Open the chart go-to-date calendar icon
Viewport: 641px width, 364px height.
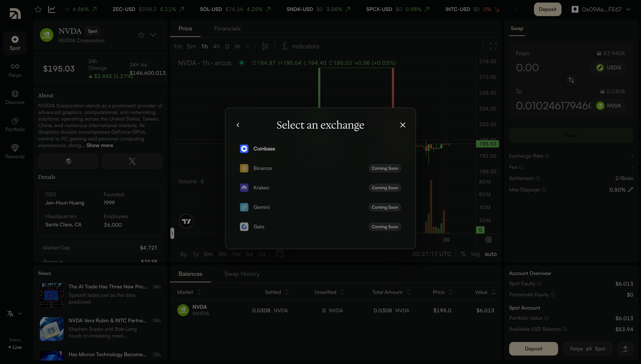click(279, 254)
